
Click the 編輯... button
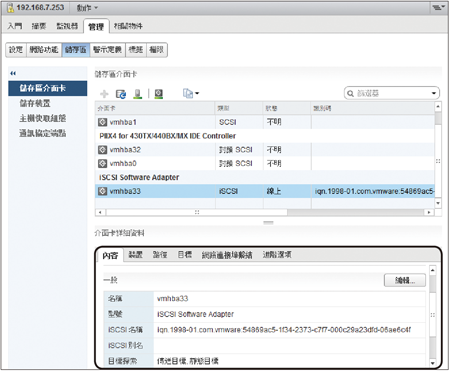405,280
